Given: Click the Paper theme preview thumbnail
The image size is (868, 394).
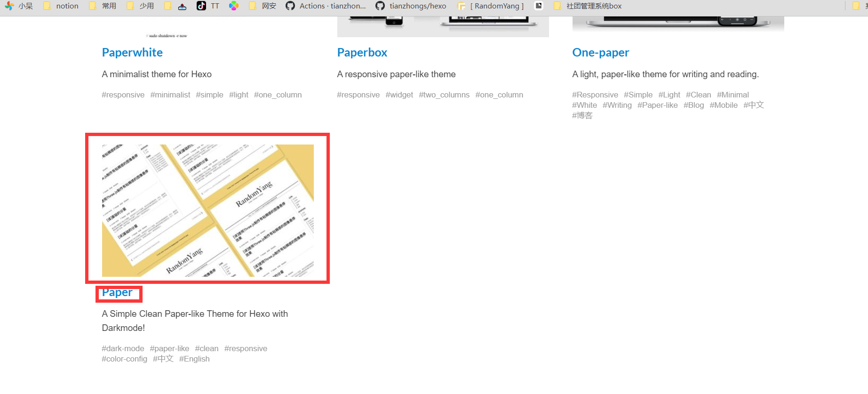Looking at the screenshot, I should (207, 210).
